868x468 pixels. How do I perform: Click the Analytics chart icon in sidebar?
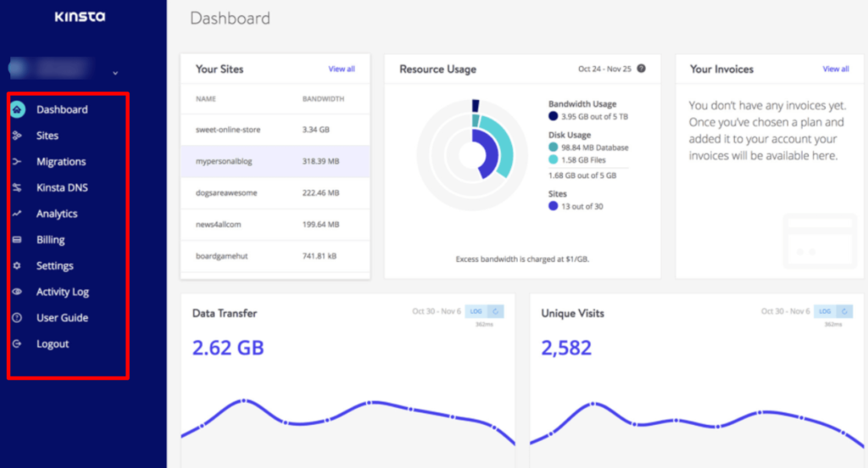[17, 214]
